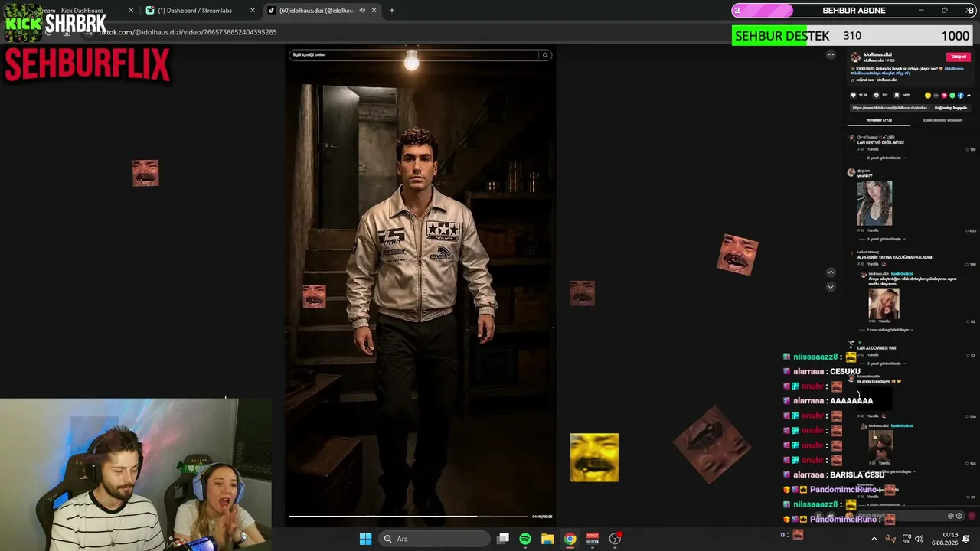Image resolution: width=980 pixels, height=551 pixels.
Task: Open a new browser tab
Action: point(392,11)
